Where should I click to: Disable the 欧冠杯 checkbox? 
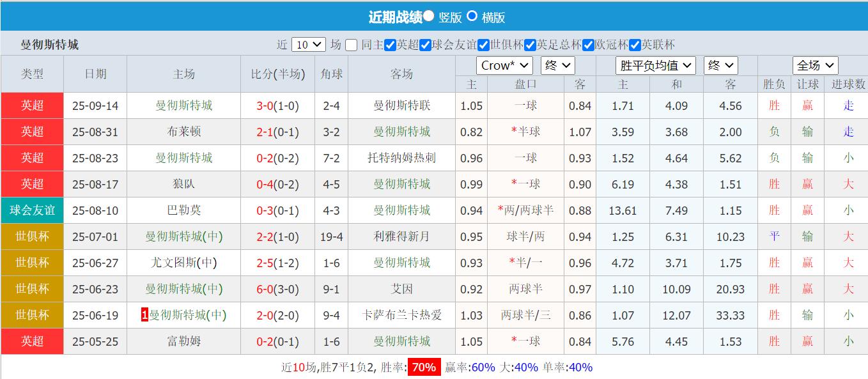587,45
